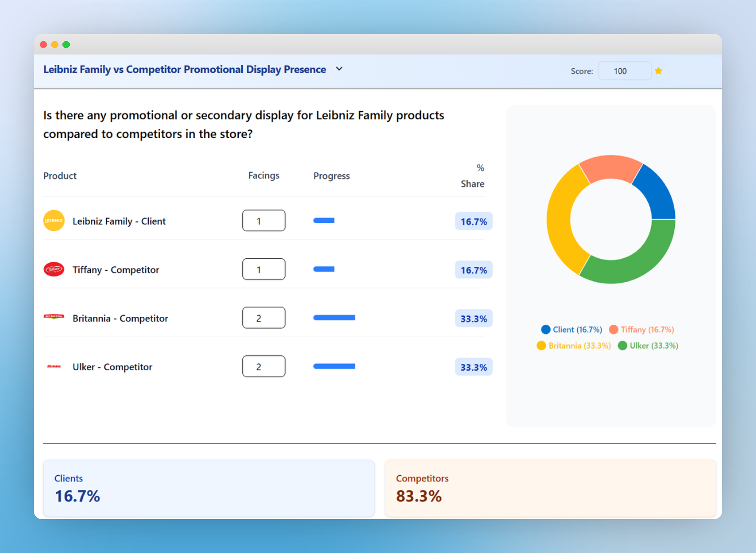Click the Tiffany brand logo icon
Screen dimensions: 756x553
coord(54,270)
